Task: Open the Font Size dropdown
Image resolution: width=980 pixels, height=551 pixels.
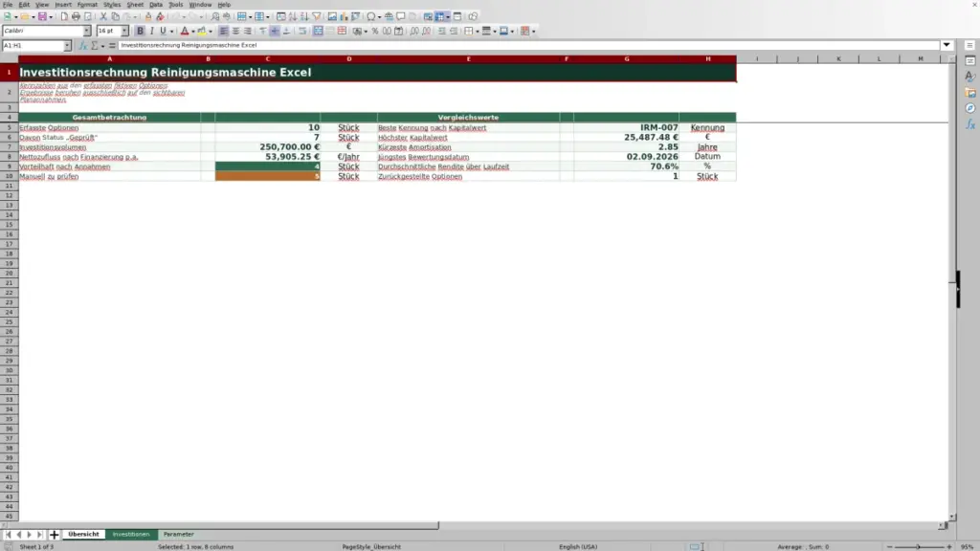Action: [124, 32]
